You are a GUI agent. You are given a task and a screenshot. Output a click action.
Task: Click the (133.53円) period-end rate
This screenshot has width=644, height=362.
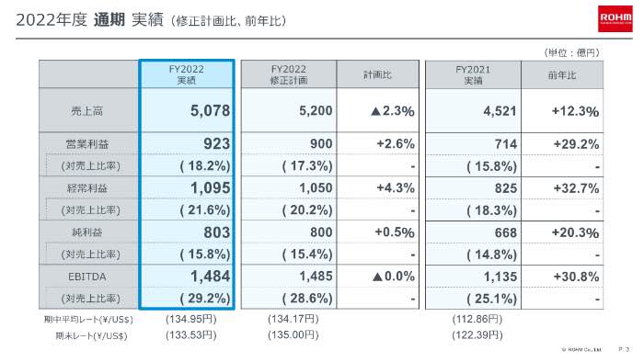pos(191,335)
